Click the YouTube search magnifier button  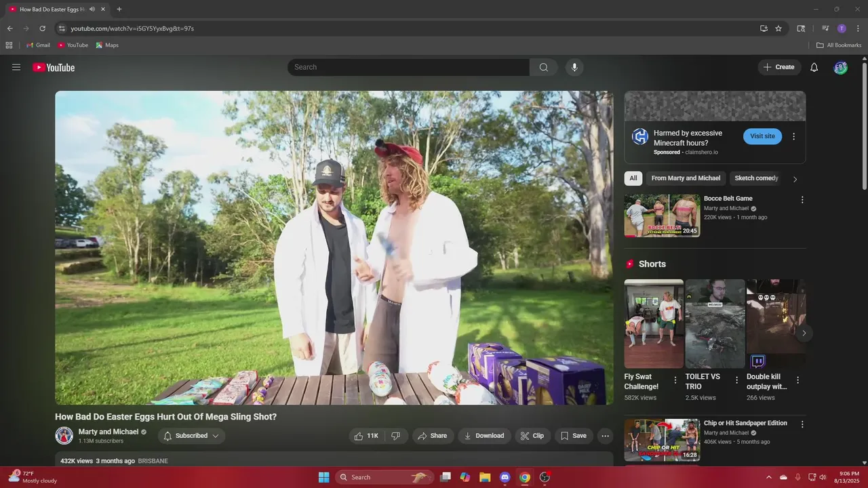click(x=544, y=67)
